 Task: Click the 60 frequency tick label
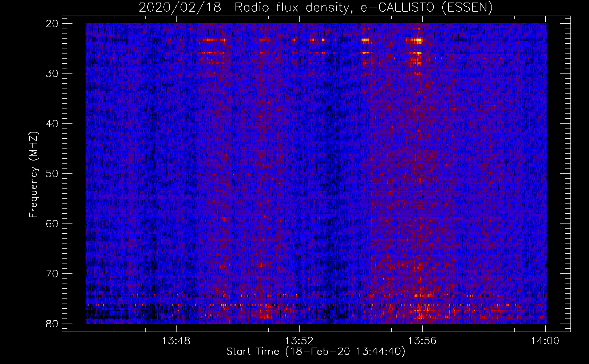[52, 223]
